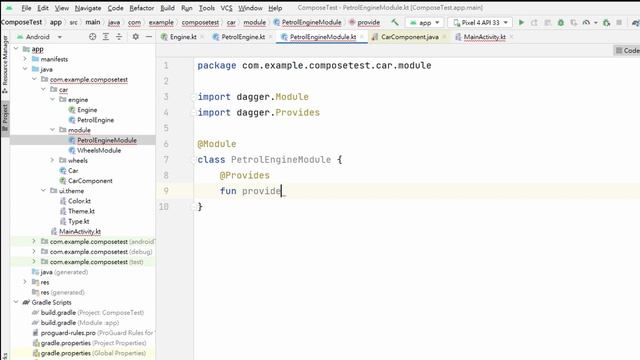Image resolution: width=640 pixels, height=360 pixels.
Task: Open the Tools menu
Action: click(x=207, y=8)
